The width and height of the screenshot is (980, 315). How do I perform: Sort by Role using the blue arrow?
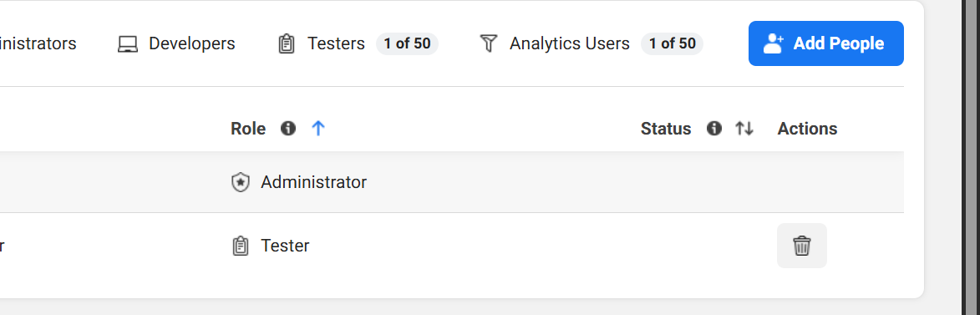pos(318,128)
